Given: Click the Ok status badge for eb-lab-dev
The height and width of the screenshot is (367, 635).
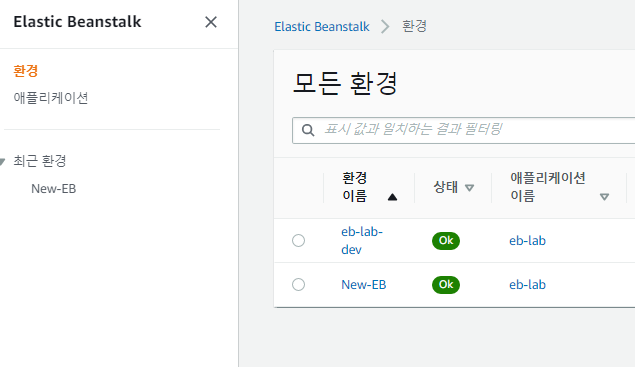Looking at the screenshot, I should (x=446, y=241).
